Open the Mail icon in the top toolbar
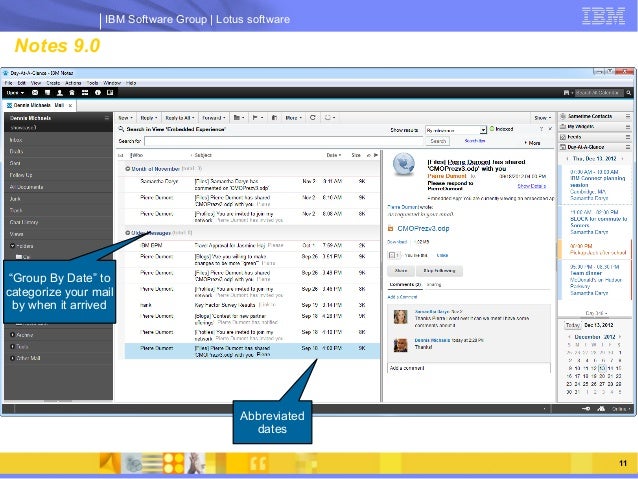Screen dimensions: 638x479 coord(36,93)
